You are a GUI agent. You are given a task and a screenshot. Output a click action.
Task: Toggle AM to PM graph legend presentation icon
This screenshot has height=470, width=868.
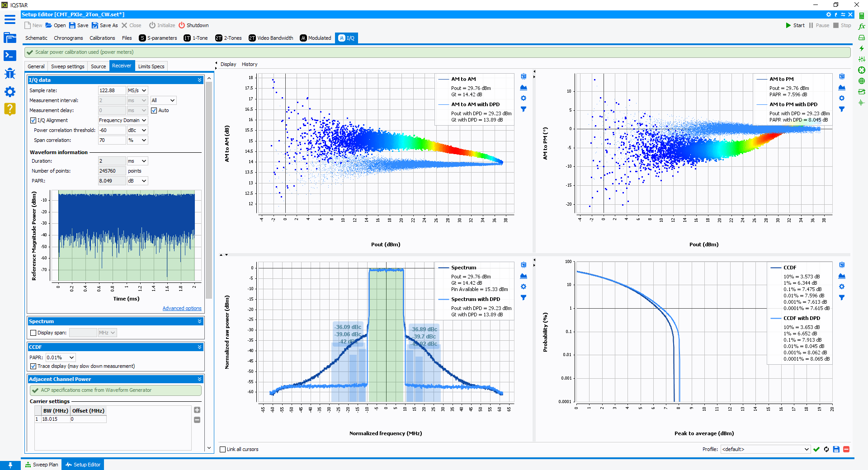(x=842, y=76)
